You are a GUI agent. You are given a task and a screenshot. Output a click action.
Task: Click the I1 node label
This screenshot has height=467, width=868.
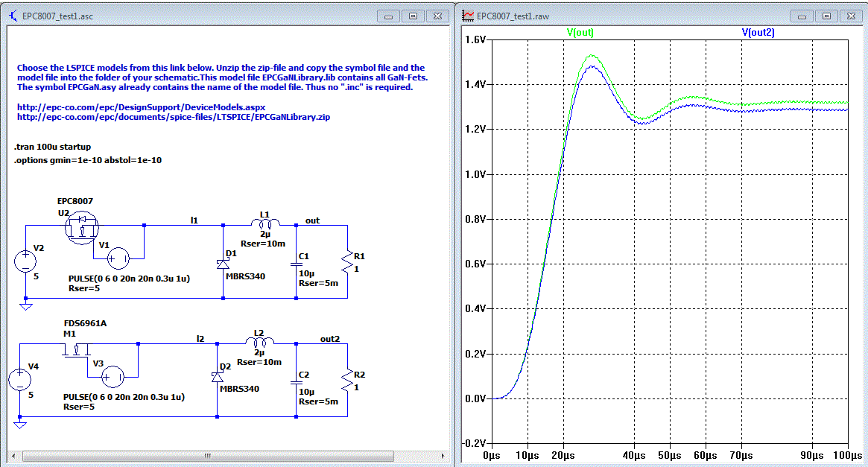point(194,220)
